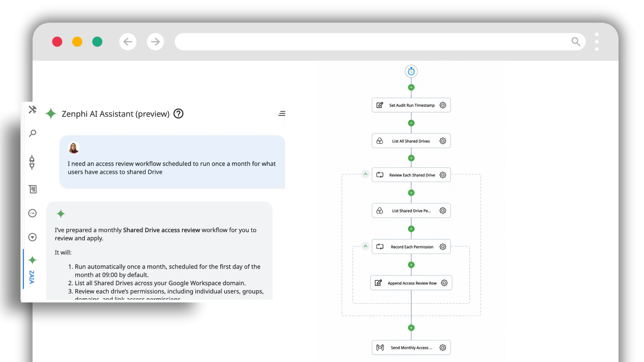This screenshot has height=362, width=644.
Task: Collapse the Record Each Permission loop
Action: (x=366, y=246)
